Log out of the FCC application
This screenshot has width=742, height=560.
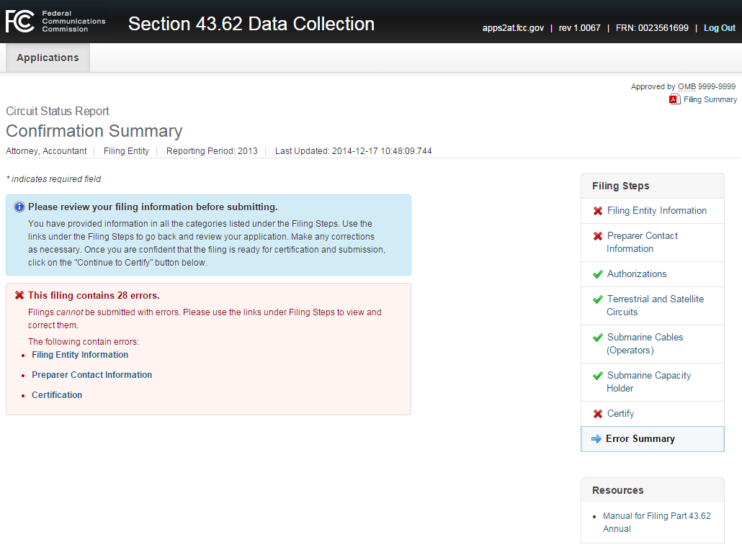point(719,28)
